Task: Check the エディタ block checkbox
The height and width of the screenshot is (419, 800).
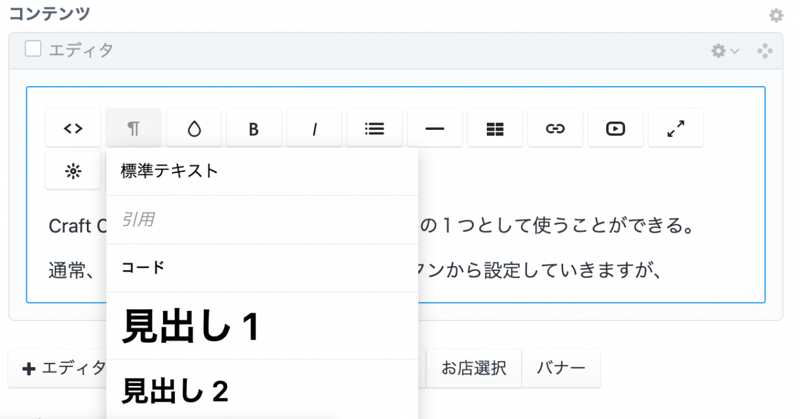Action: click(33, 49)
